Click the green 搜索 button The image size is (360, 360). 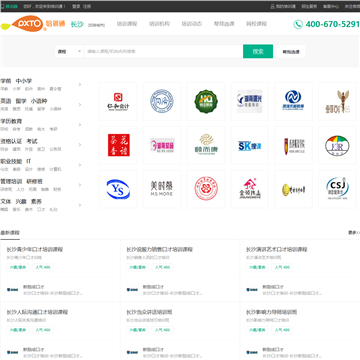click(x=258, y=51)
